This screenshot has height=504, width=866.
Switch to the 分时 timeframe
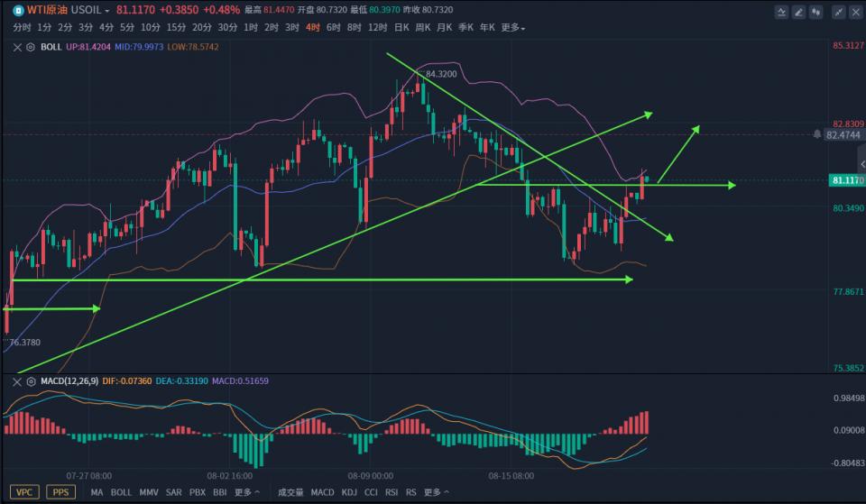pyautogui.click(x=22, y=28)
